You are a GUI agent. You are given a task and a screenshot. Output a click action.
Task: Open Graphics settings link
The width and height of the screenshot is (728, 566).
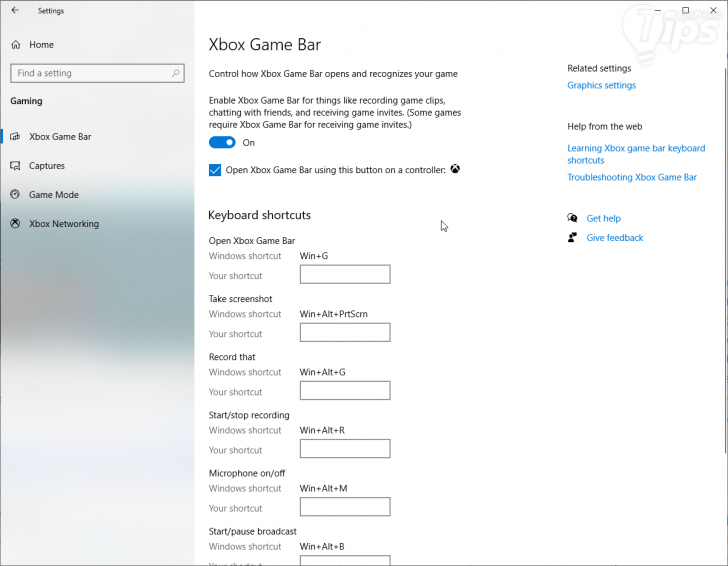[601, 85]
